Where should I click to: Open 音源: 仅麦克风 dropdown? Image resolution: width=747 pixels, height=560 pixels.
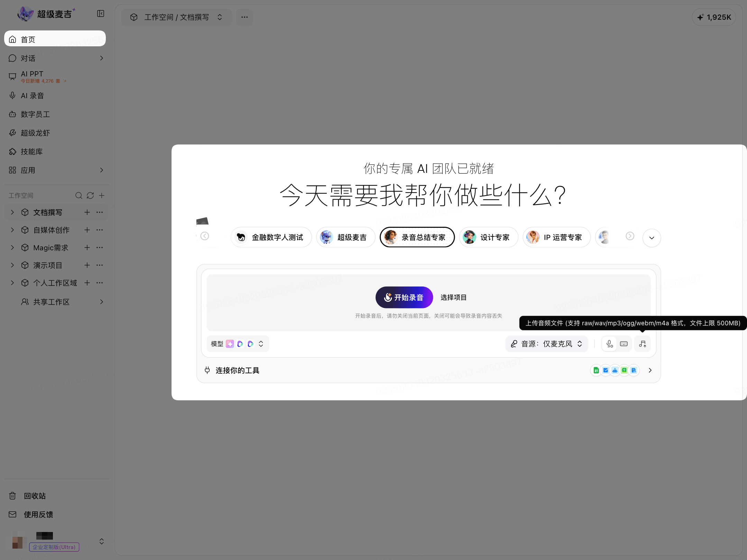pyautogui.click(x=547, y=344)
